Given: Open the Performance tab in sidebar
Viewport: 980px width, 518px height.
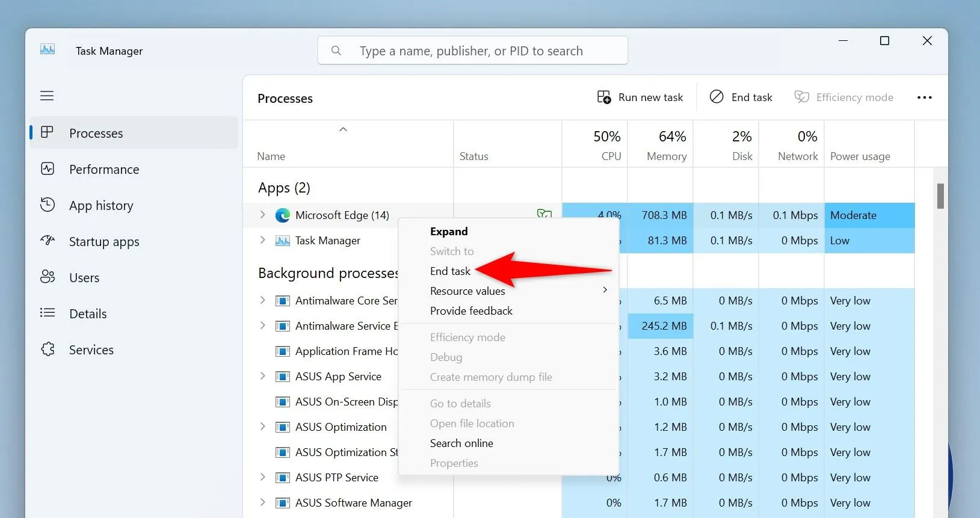Looking at the screenshot, I should coord(134,169).
